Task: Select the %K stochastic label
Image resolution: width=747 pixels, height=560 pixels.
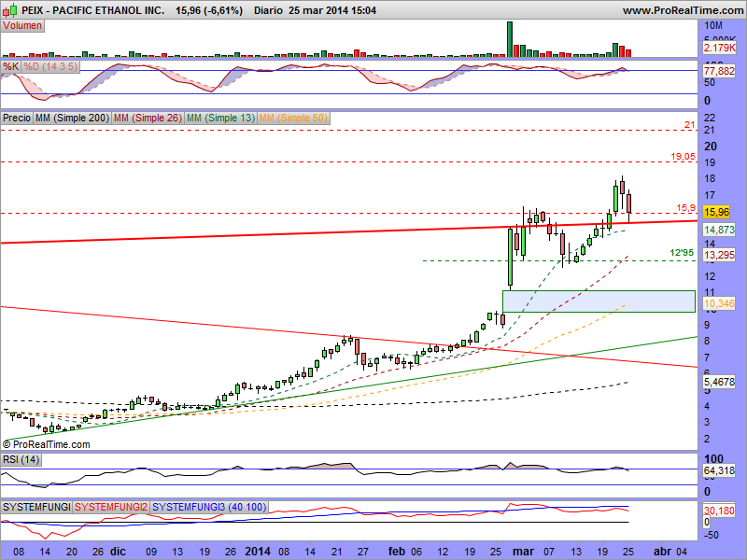Action: [x=10, y=66]
